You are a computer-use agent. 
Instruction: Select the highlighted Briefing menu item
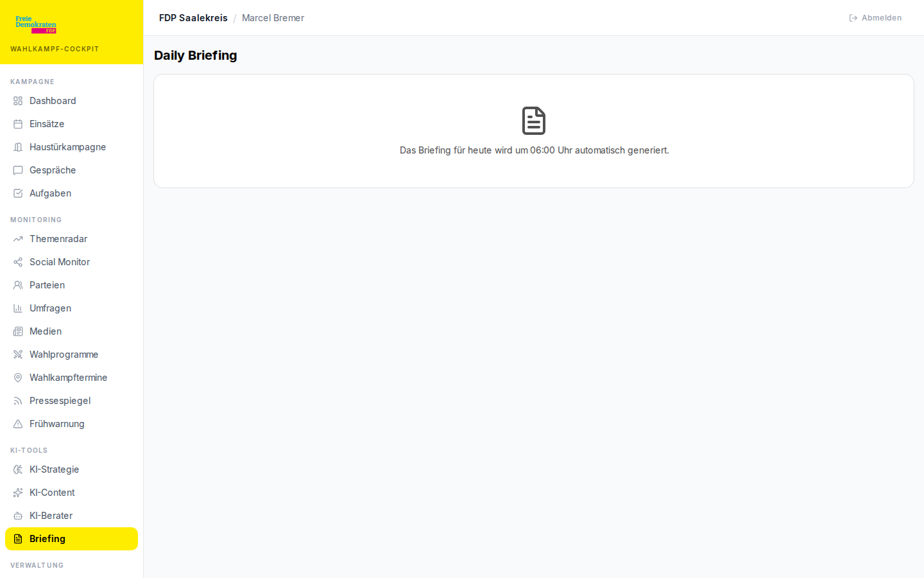point(71,539)
